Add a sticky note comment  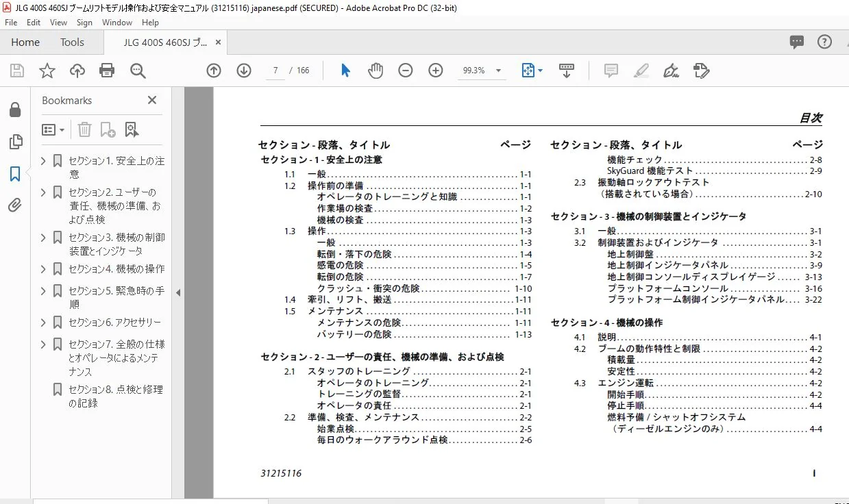pos(611,71)
